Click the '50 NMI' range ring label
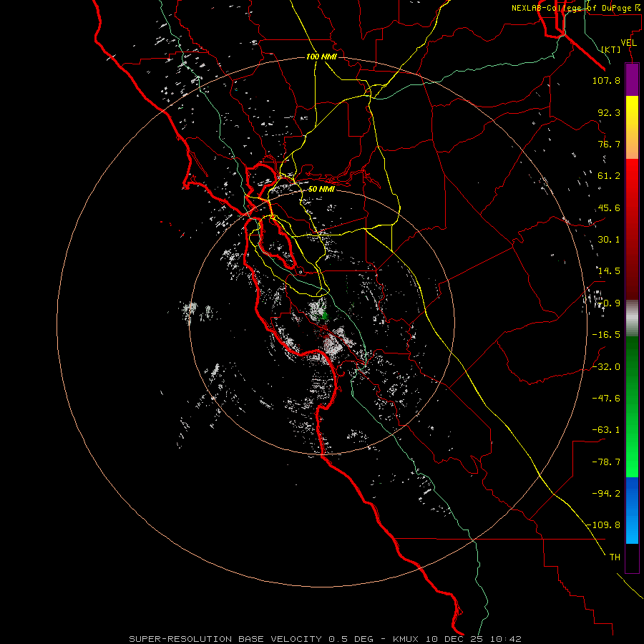This screenshot has width=644, height=644. coord(321,189)
